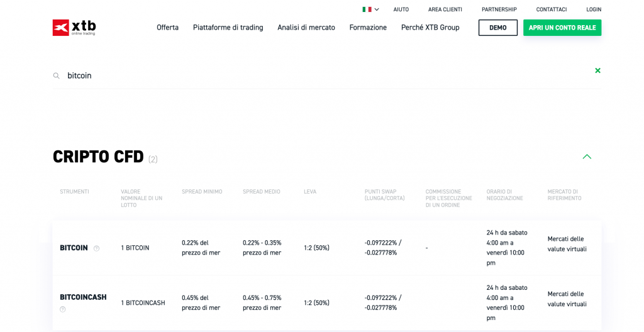Click the SPREAD MEDIO column header
644x332 pixels.
(x=262, y=192)
